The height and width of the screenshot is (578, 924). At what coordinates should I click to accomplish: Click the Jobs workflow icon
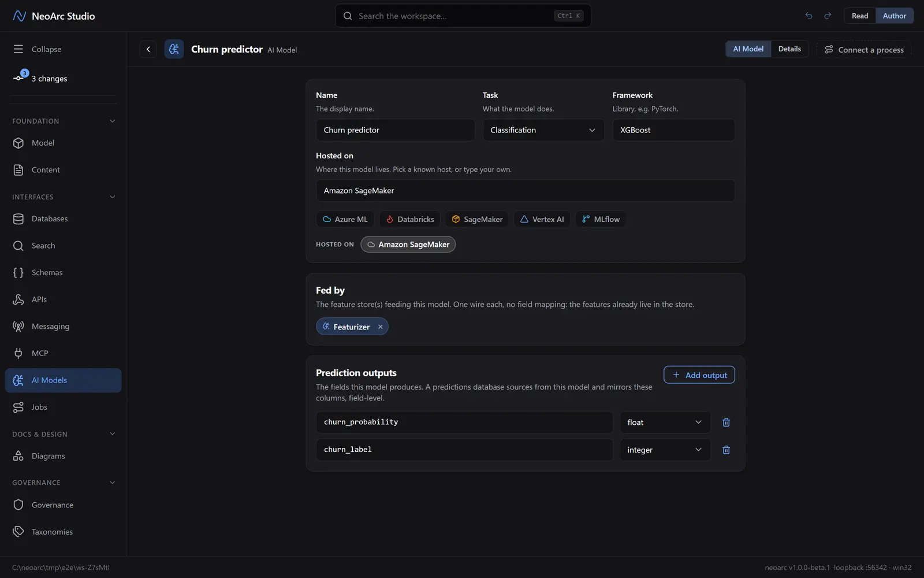(x=18, y=407)
